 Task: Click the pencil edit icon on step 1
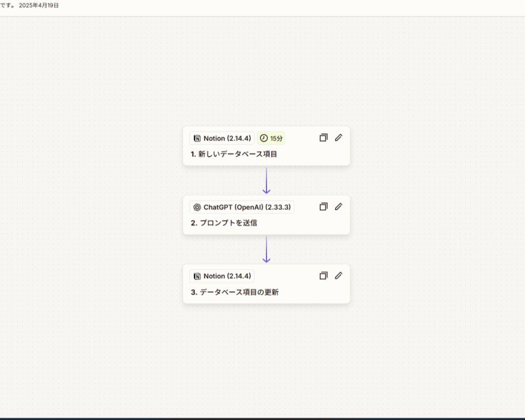pyautogui.click(x=338, y=137)
